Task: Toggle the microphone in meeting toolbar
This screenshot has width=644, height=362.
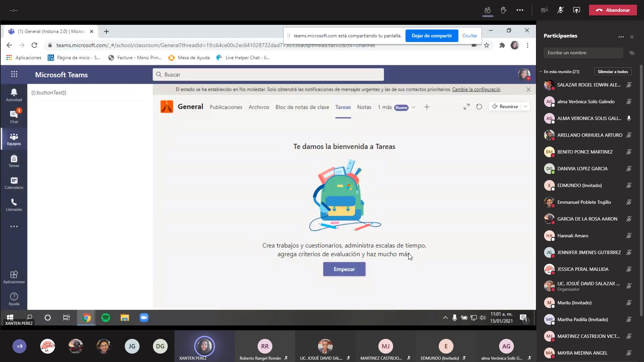Action: tap(560, 10)
